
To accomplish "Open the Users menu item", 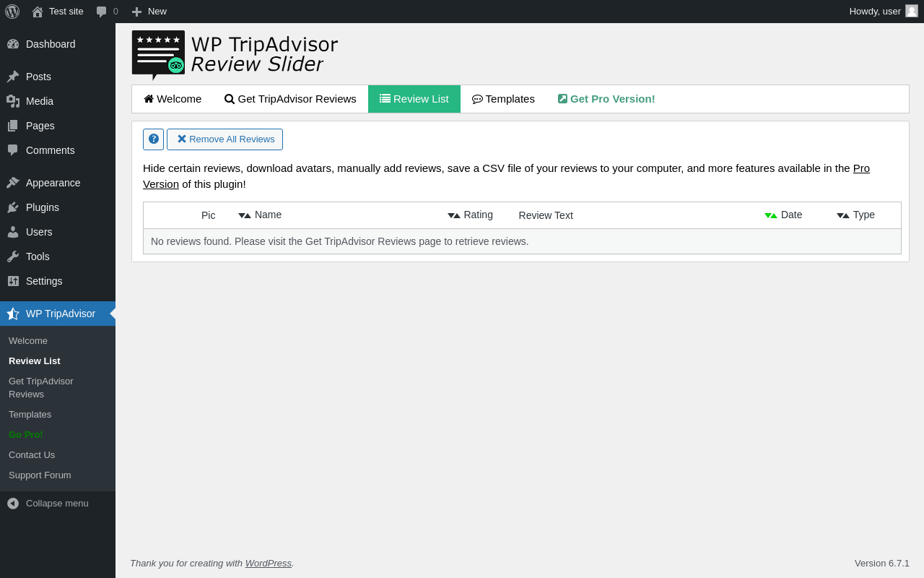I will (x=39, y=232).
